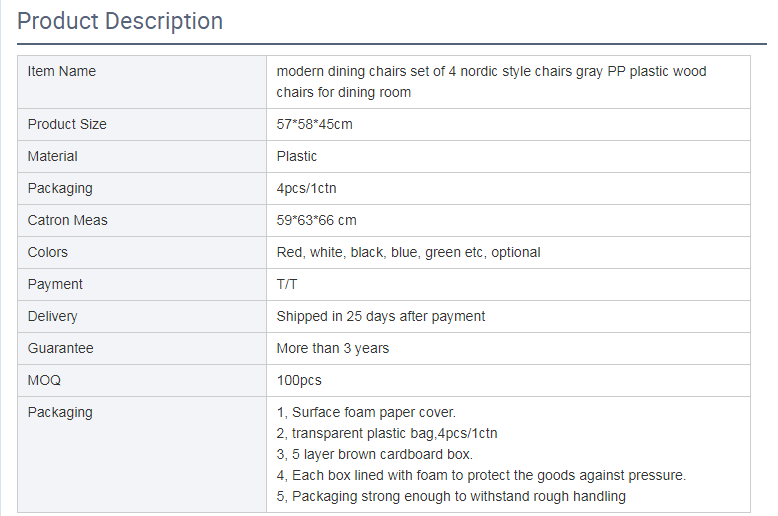Click the Surface foam paper cover line
Image resolution: width=778 pixels, height=516 pixels.
coord(366,412)
